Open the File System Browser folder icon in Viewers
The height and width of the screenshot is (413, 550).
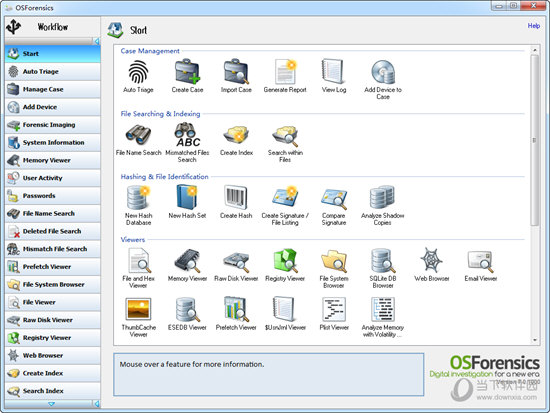(334, 260)
